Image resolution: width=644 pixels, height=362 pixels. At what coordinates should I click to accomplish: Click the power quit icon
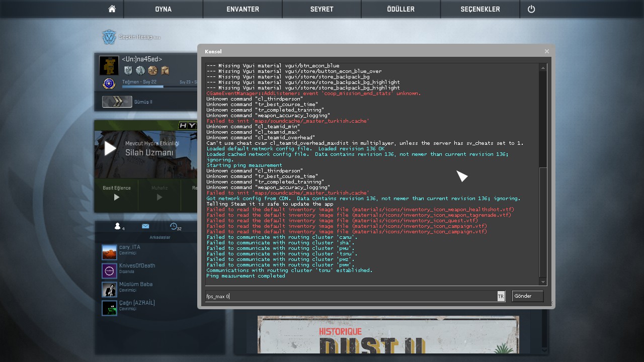[531, 9]
